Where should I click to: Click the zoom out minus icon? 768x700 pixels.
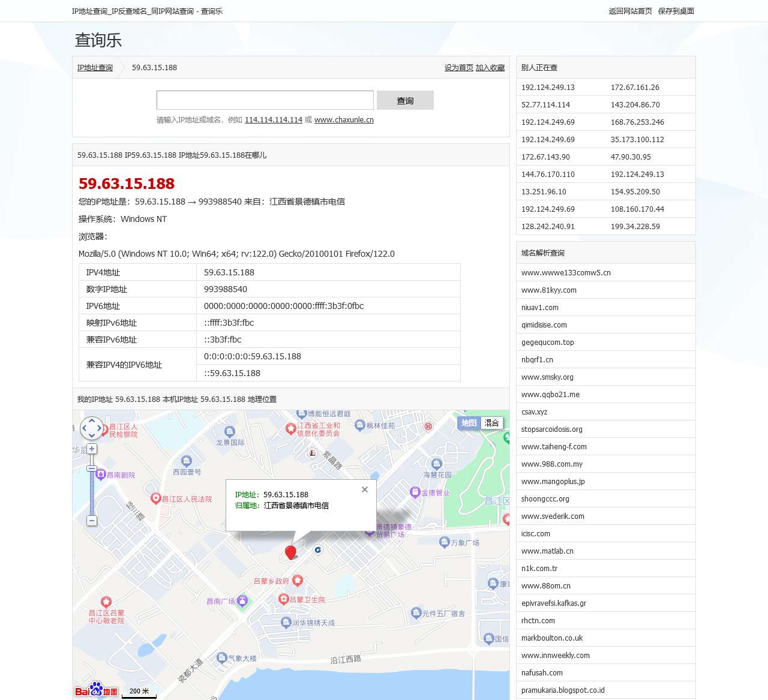pos(91,521)
